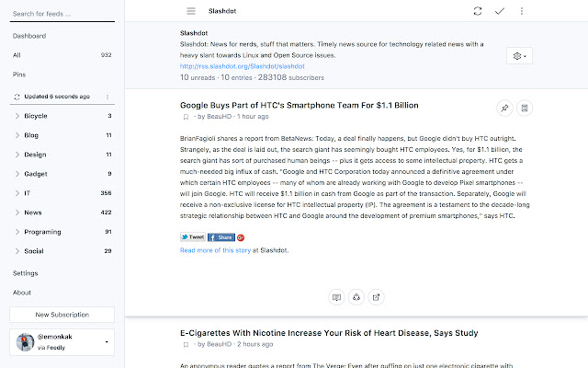Click the Tweet share button
Screen dimensions: 588x368
coord(193,237)
